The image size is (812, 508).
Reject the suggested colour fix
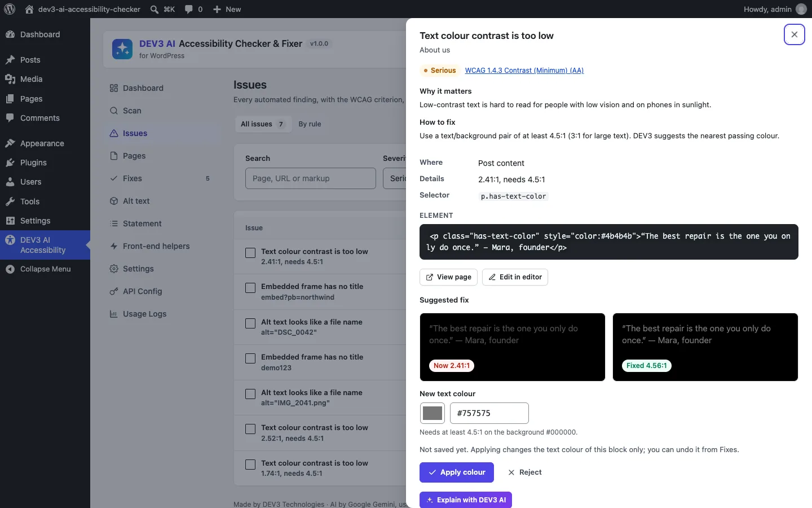[524, 472]
